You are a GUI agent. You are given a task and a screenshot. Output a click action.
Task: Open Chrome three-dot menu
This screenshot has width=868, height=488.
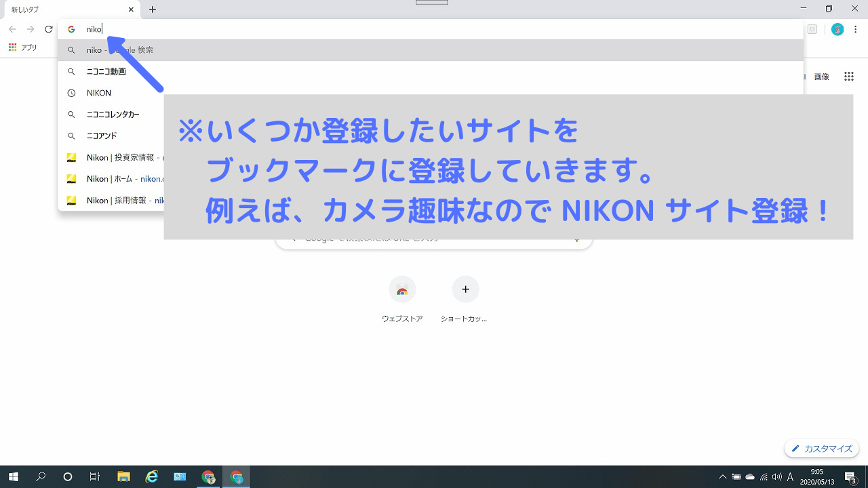[856, 29]
